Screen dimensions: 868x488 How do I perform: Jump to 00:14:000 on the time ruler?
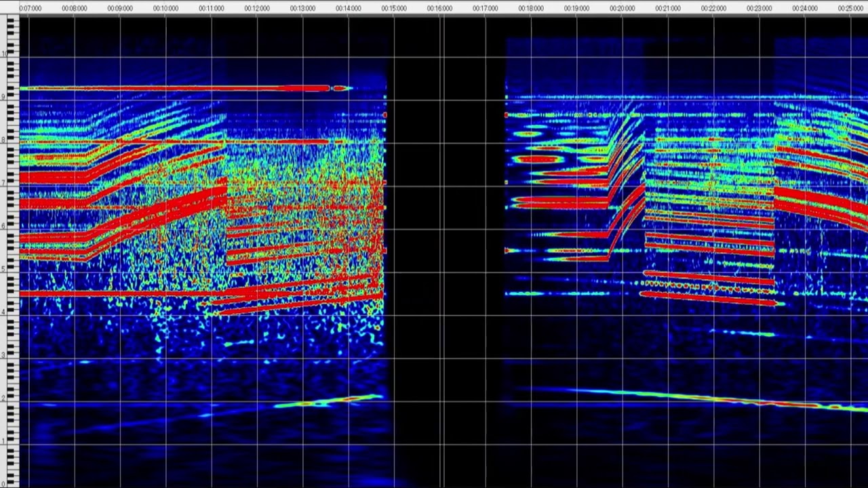[349, 8]
